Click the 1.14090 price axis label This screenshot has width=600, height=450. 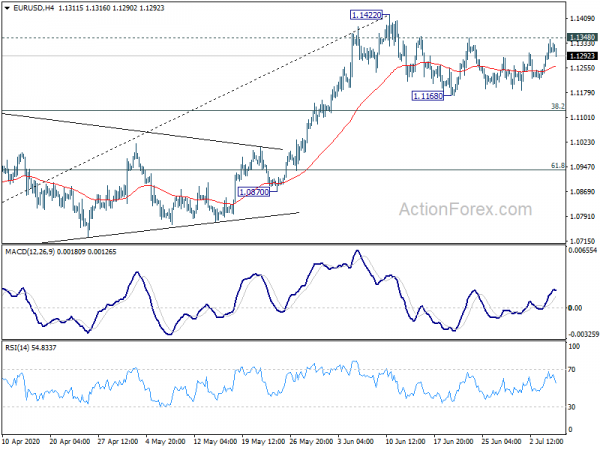pyautogui.click(x=583, y=18)
